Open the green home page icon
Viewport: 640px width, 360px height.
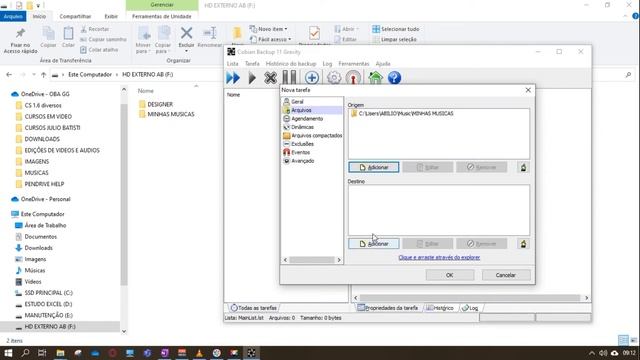(x=375, y=78)
